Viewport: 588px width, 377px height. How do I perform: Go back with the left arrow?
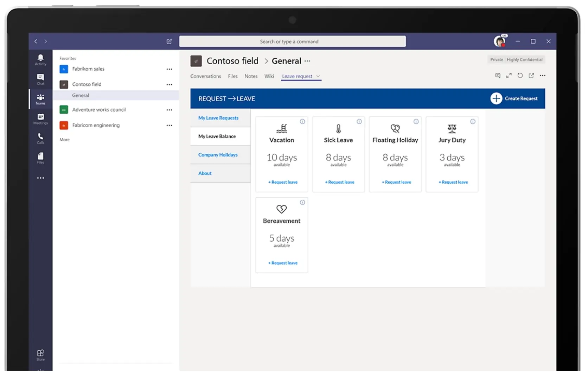(x=36, y=41)
